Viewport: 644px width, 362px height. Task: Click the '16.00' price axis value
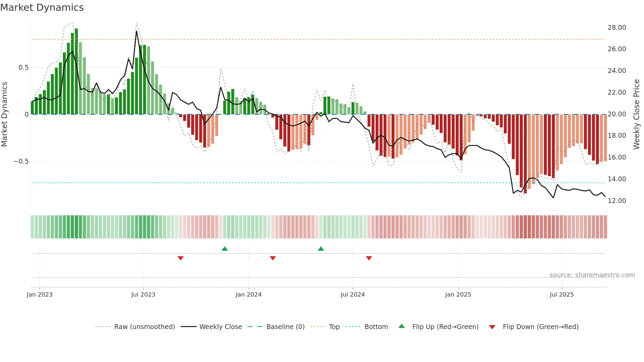click(617, 157)
